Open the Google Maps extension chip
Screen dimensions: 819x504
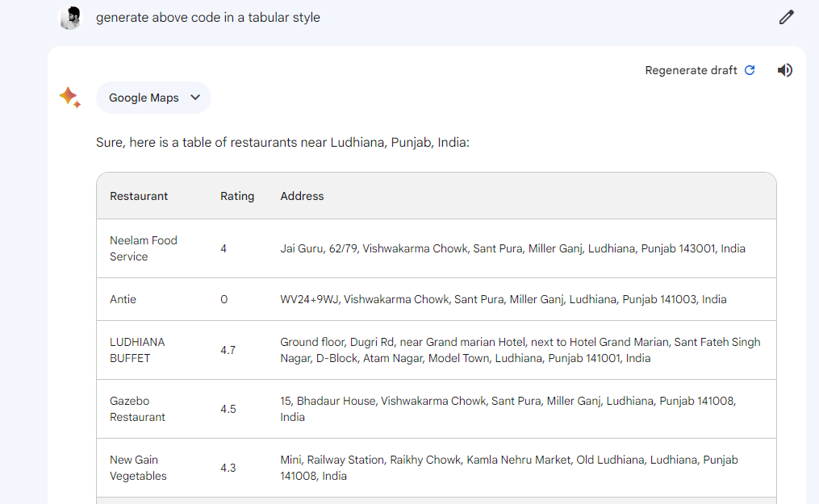click(x=153, y=98)
